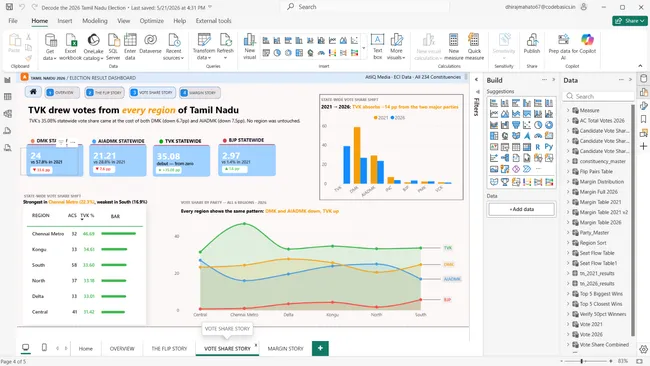Image resolution: width=650 pixels, height=366 pixels.
Task: Open the External tools tab
Action: 213,21
